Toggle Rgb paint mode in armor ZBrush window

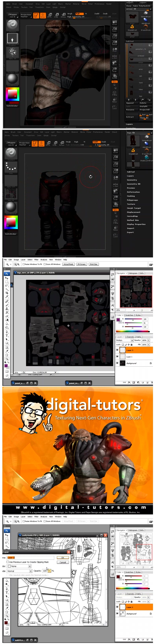point(79,14)
